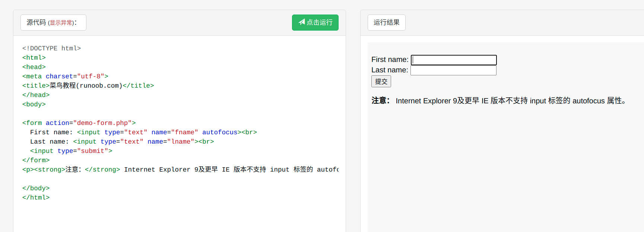Click the paper plane icon on run button
644x232 pixels.
[x=302, y=22]
